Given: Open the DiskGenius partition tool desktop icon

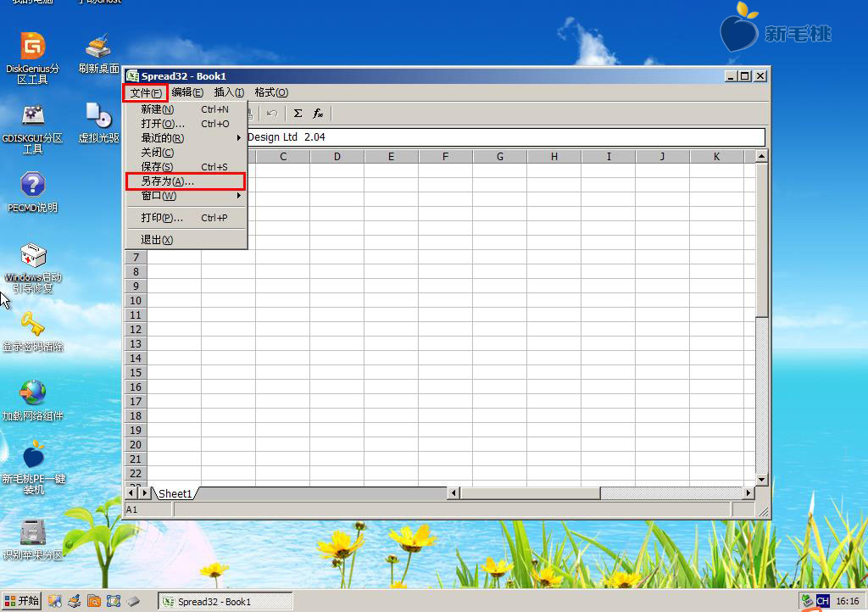Looking at the screenshot, I should pyautogui.click(x=33, y=58).
